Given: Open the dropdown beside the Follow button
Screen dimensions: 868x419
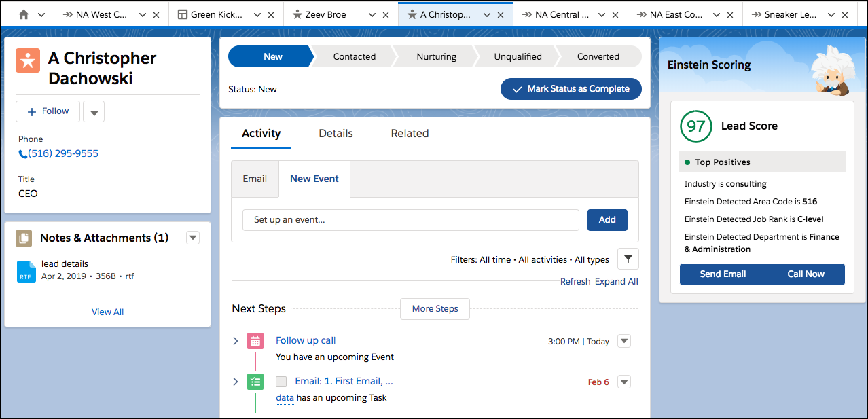Looking at the screenshot, I should 94,111.
